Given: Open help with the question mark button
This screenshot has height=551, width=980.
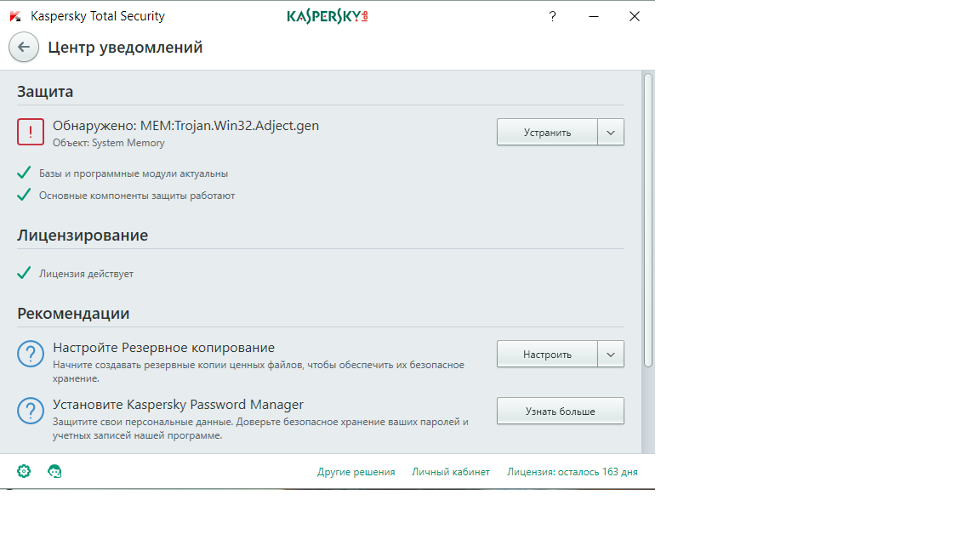Looking at the screenshot, I should click(x=552, y=16).
